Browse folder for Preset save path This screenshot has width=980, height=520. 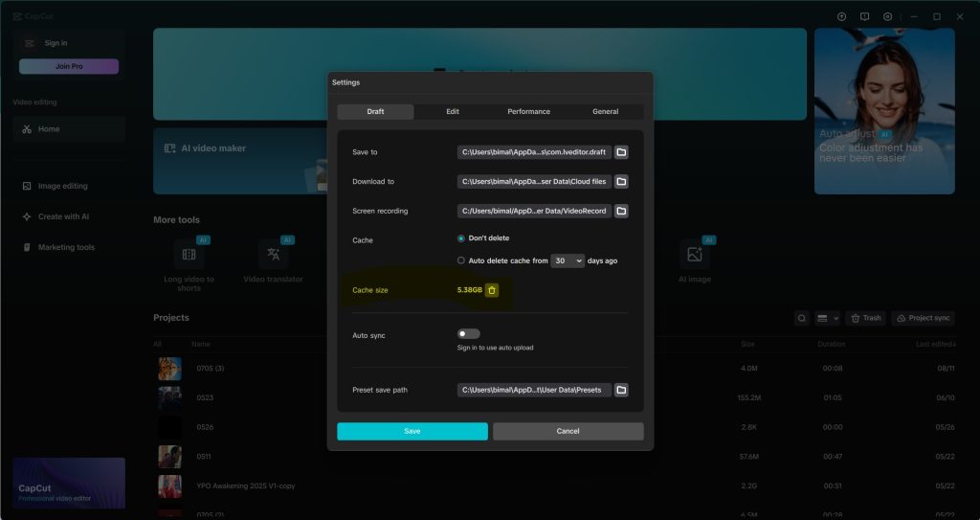621,390
